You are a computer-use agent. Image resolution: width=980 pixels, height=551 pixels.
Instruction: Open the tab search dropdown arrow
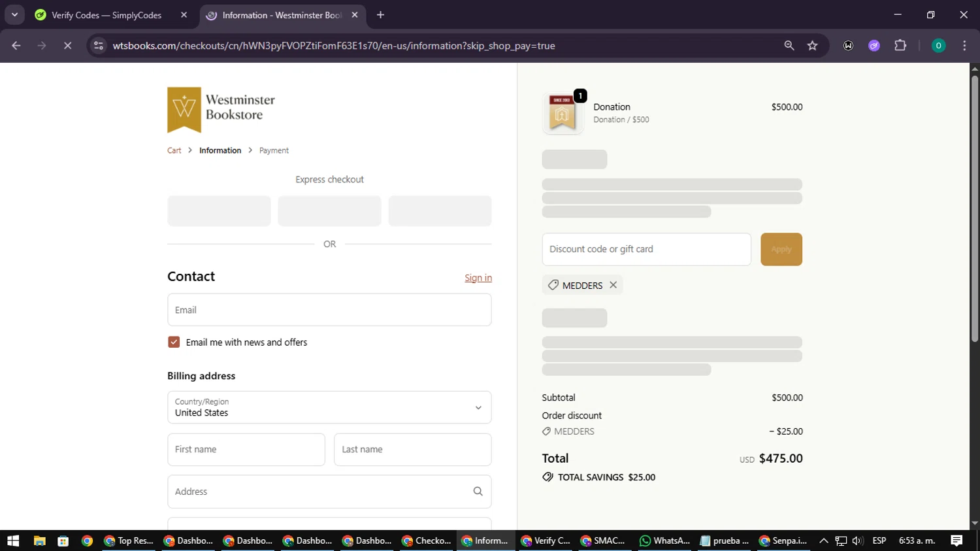[x=14, y=15]
